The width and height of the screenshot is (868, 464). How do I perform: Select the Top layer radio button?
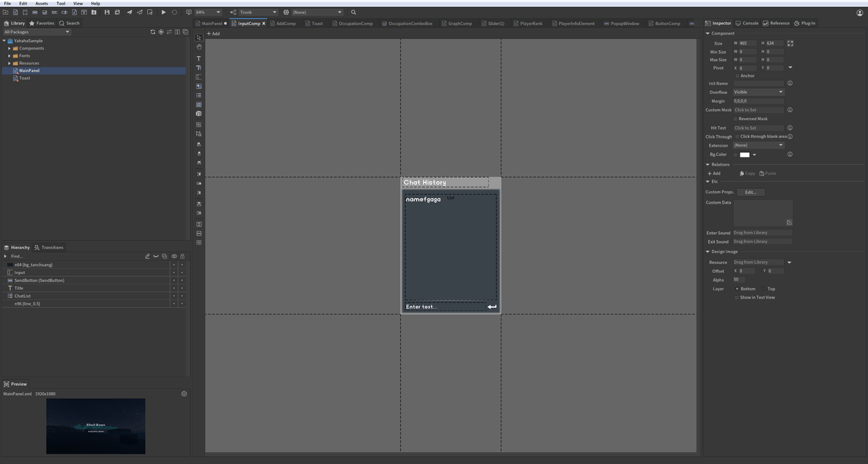pyautogui.click(x=764, y=289)
